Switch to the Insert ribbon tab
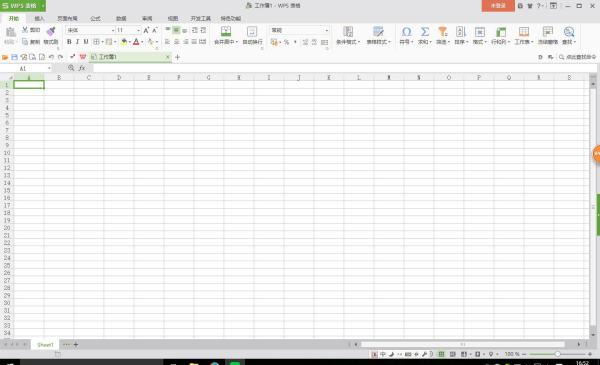This screenshot has height=365, width=600. (39, 18)
